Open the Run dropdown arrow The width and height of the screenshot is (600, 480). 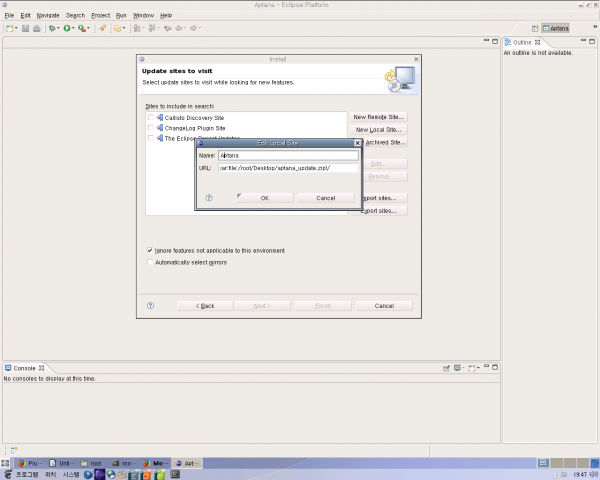point(73,28)
